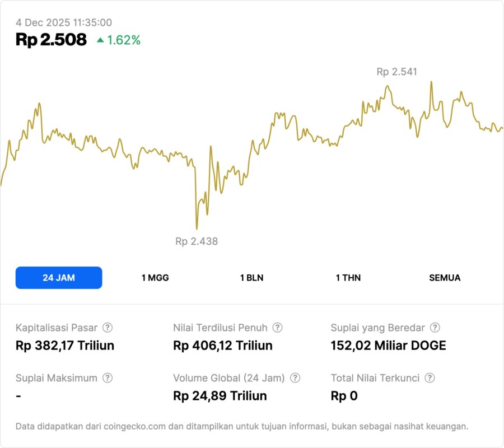This screenshot has height=448, width=504.
Task: Click the Rp 24,89 Triliun volume value
Action: click(220, 396)
